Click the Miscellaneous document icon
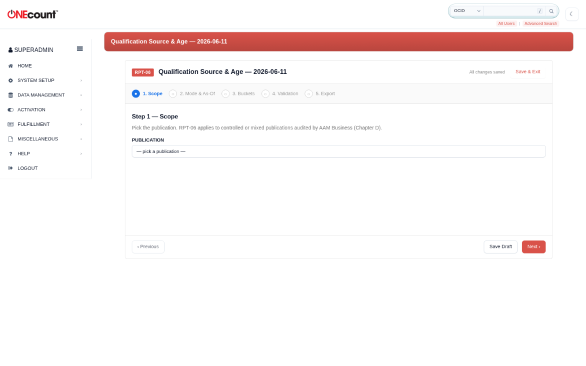 tap(10, 139)
